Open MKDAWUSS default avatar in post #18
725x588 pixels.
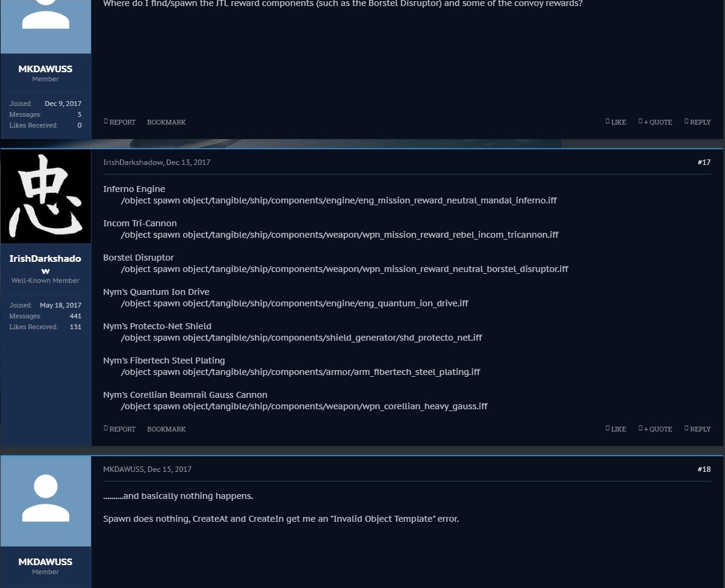pyautogui.click(x=46, y=501)
